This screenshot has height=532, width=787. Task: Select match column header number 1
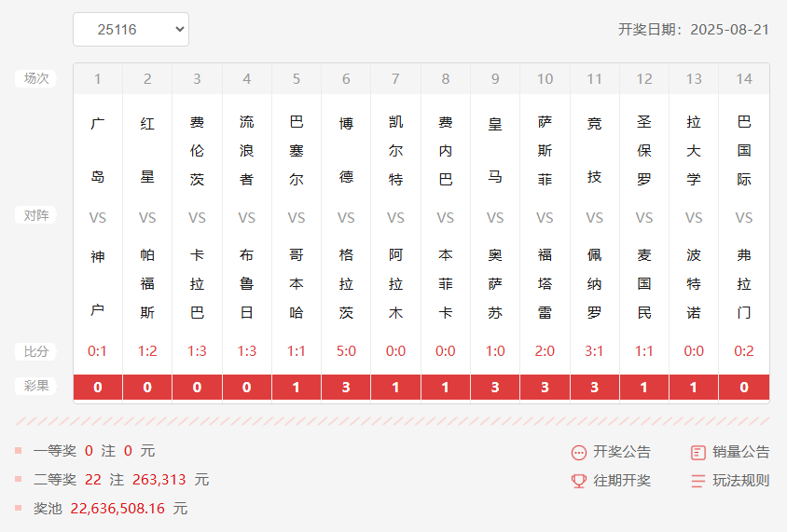point(98,79)
